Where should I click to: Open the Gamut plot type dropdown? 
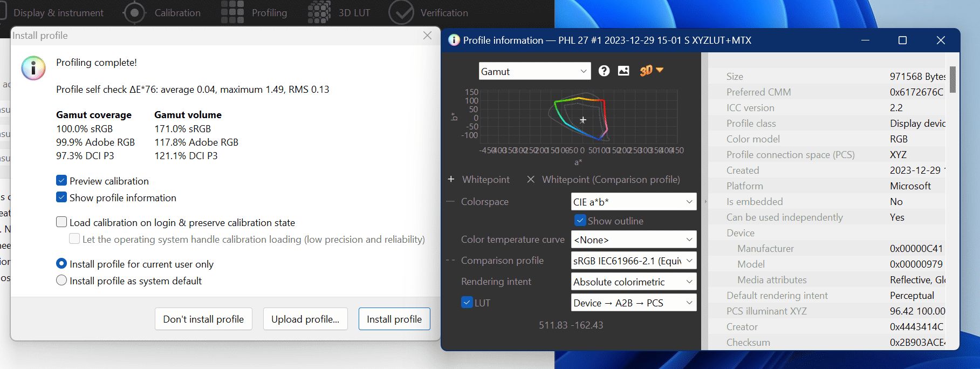pos(534,71)
